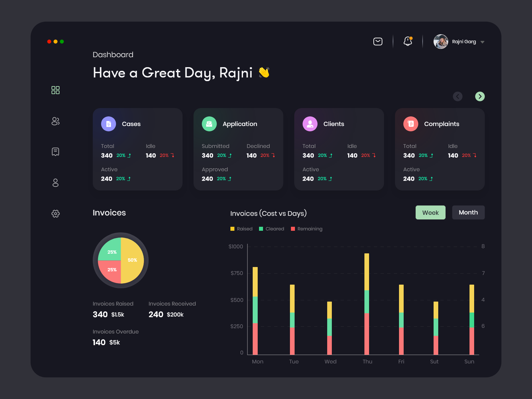This screenshot has width=532, height=399.
Task: Click Rajni Garg profile avatar
Action: 441,42
